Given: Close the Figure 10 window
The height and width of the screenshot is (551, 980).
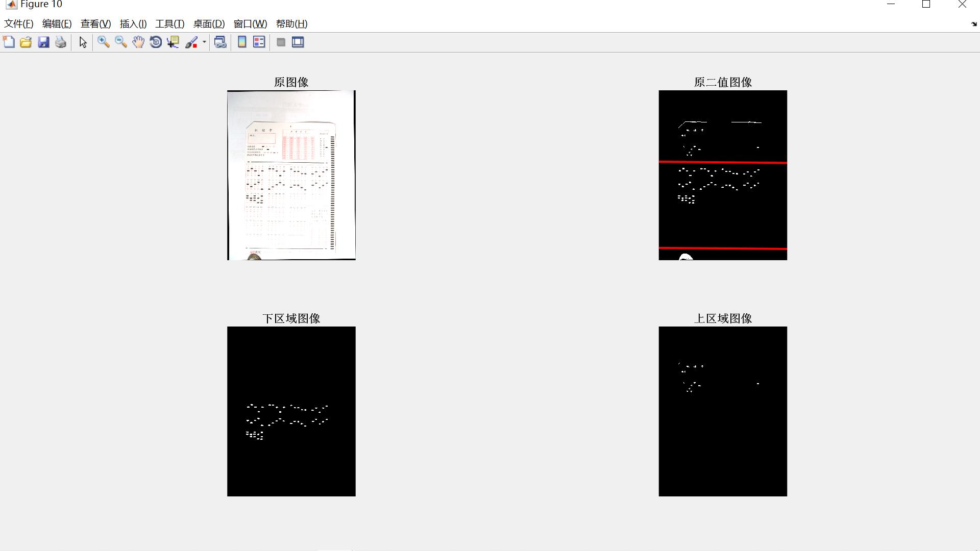Looking at the screenshot, I should click(x=962, y=5).
